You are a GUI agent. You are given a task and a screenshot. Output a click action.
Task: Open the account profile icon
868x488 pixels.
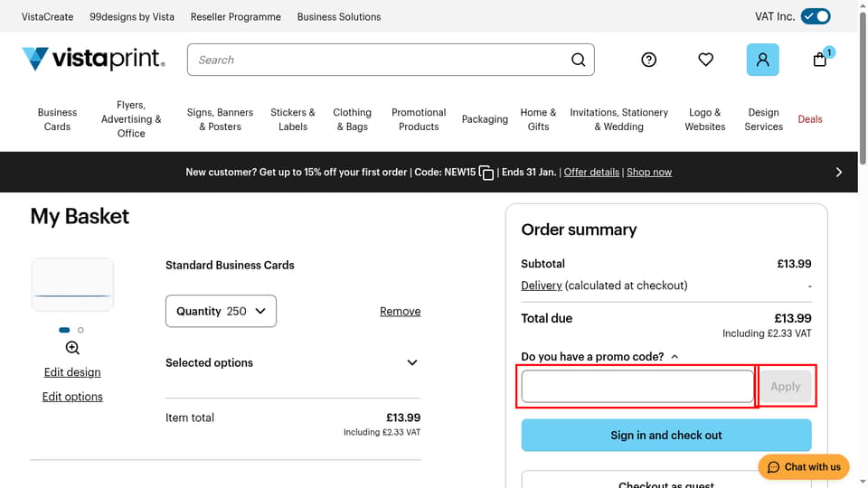762,60
